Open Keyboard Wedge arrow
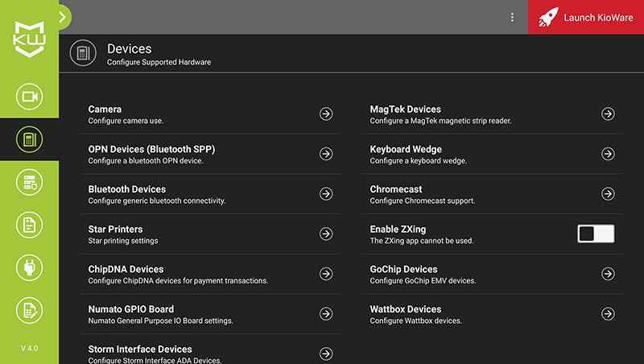The width and height of the screenshot is (644, 364). [609, 154]
